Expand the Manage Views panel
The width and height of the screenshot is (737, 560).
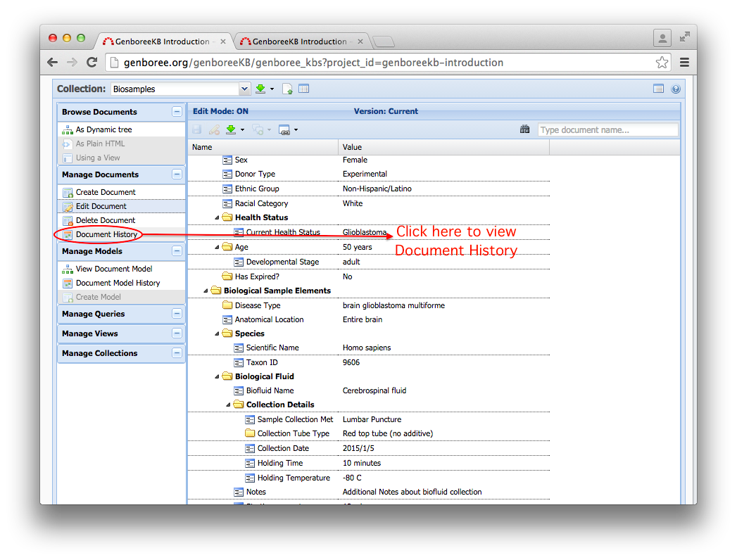pyautogui.click(x=177, y=333)
